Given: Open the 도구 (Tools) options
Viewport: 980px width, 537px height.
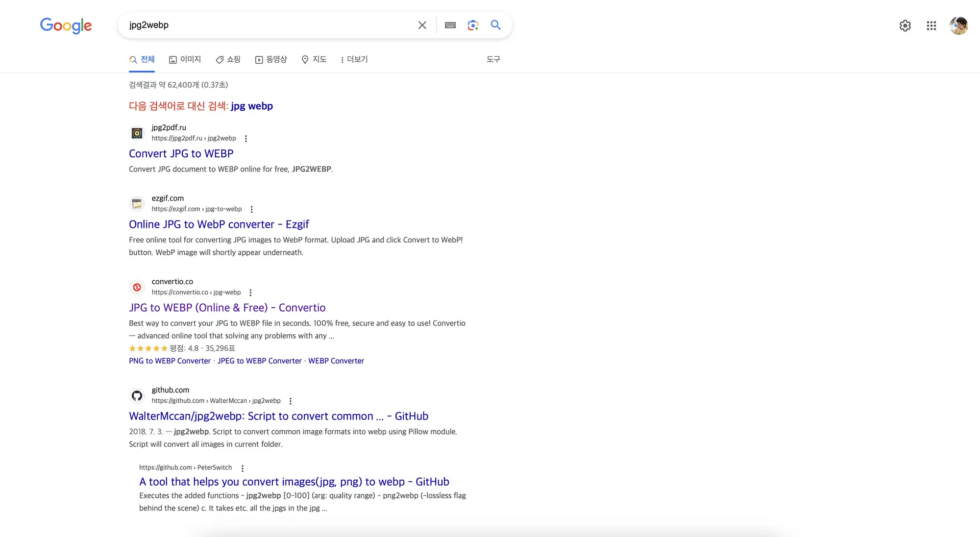Looking at the screenshot, I should click(493, 59).
